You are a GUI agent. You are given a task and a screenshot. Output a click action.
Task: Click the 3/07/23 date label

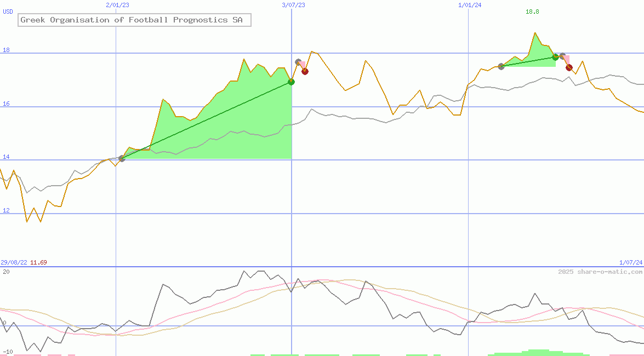click(294, 5)
